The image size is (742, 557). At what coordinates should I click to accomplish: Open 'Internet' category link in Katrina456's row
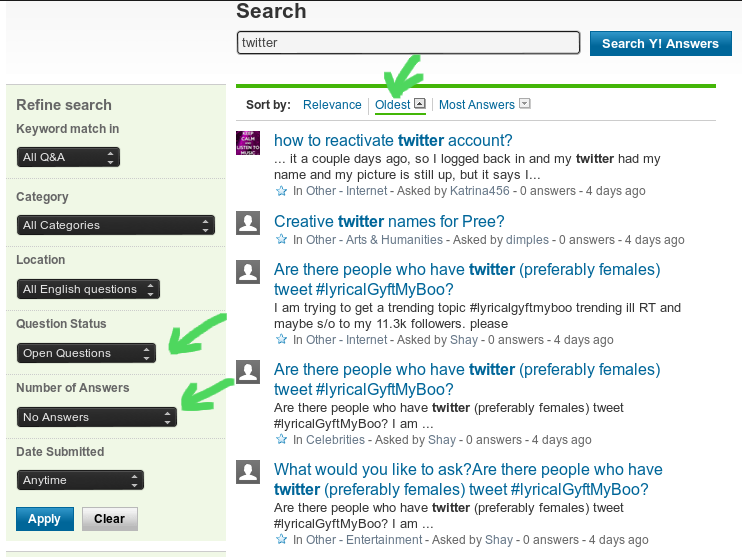367,191
